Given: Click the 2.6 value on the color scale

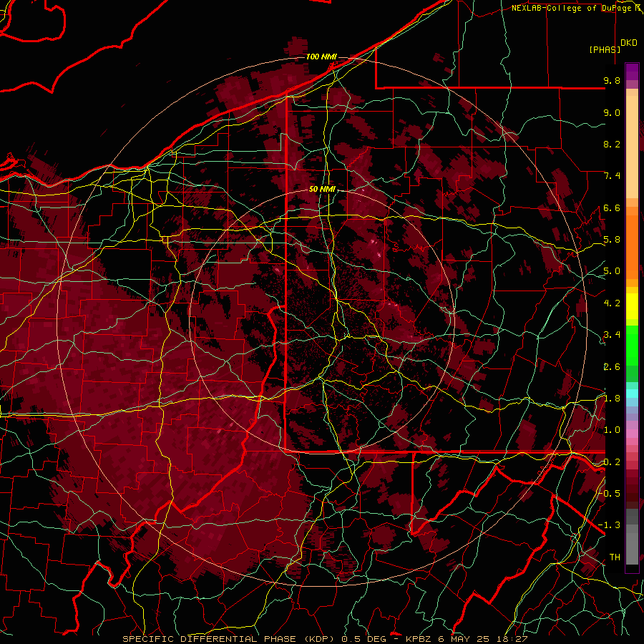Looking at the screenshot, I should tap(612, 367).
